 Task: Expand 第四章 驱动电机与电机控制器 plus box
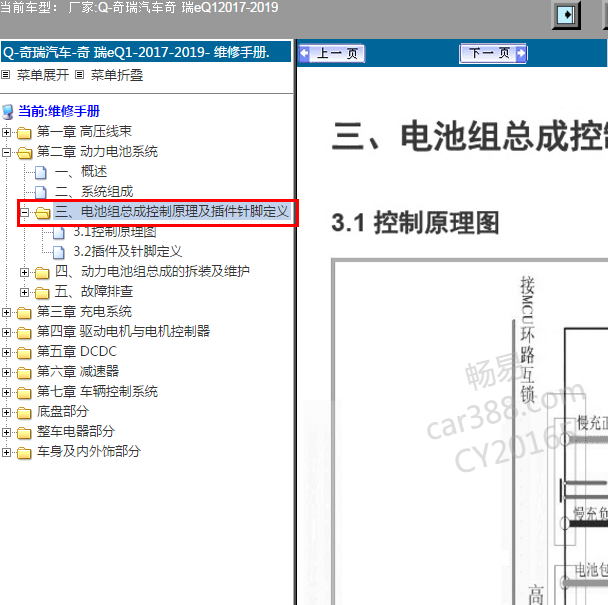coord(6,332)
